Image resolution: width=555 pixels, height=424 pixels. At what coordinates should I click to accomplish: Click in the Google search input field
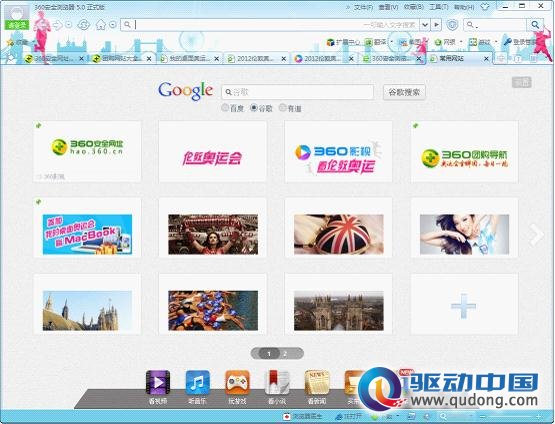(297, 92)
